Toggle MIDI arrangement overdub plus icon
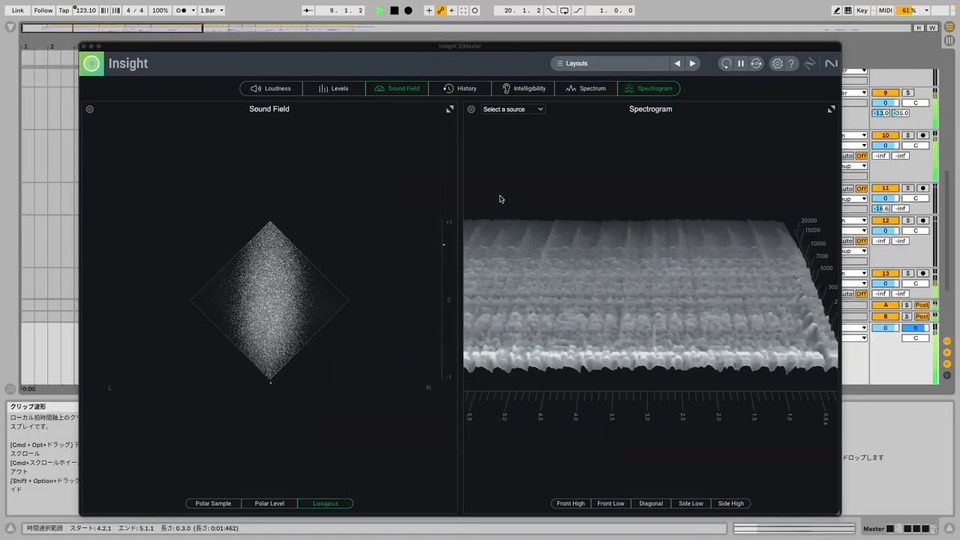 (x=429, y=10)
